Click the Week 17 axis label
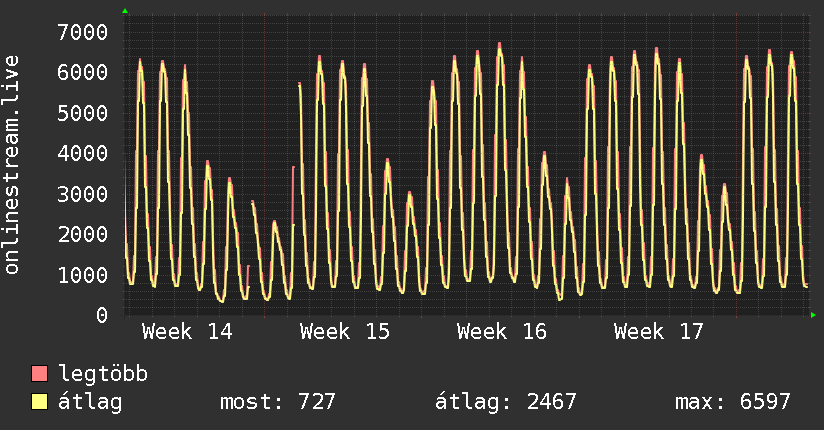This screenshot has width=824, height=430. pyautogui.click(x=658, y=332)
